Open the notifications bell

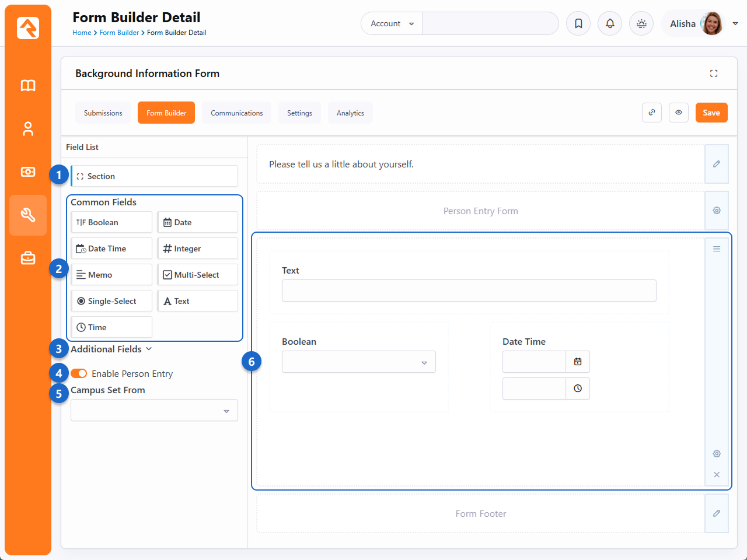click(610, 23)
